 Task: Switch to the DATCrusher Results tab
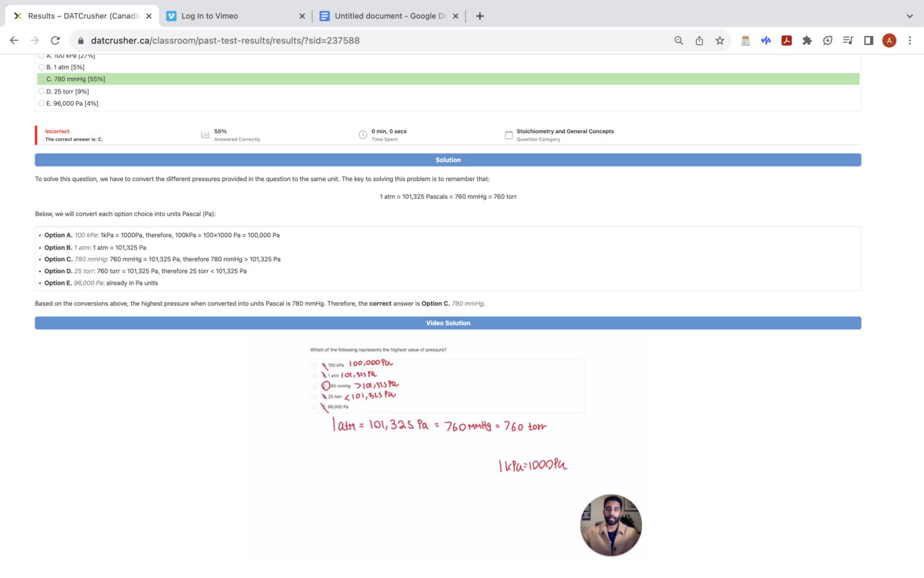coord(82,16)
